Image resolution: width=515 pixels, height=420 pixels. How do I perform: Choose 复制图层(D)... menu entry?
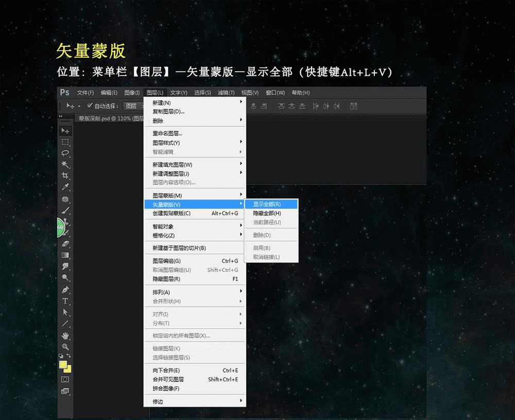tap(195, 111)
